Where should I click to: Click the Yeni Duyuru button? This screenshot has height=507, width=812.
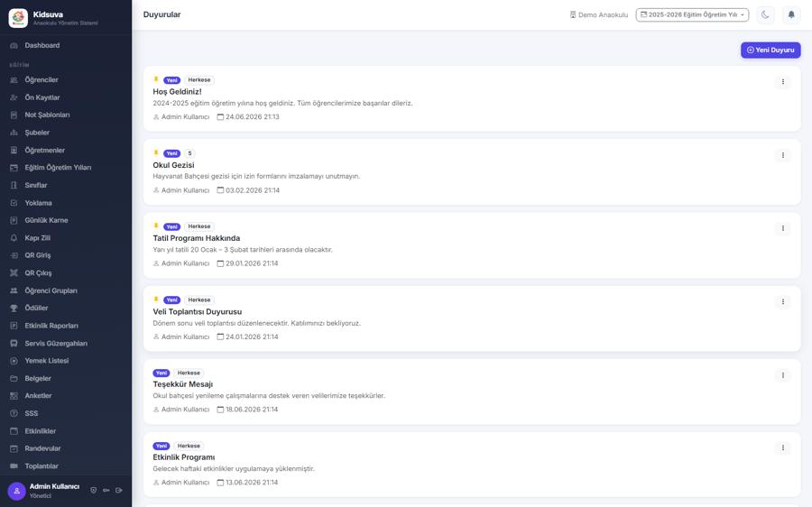tap(770, 51)
